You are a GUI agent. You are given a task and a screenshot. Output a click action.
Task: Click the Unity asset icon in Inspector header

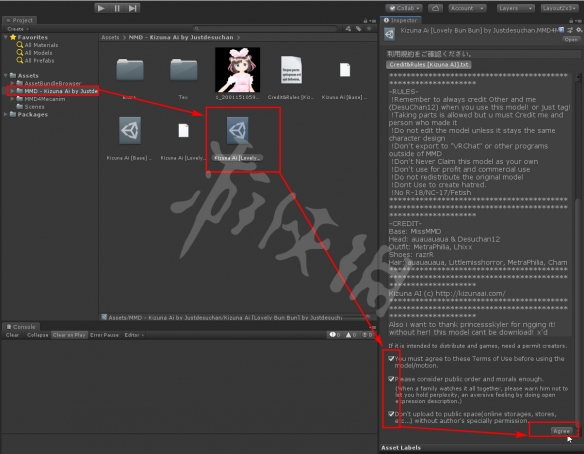390,34
